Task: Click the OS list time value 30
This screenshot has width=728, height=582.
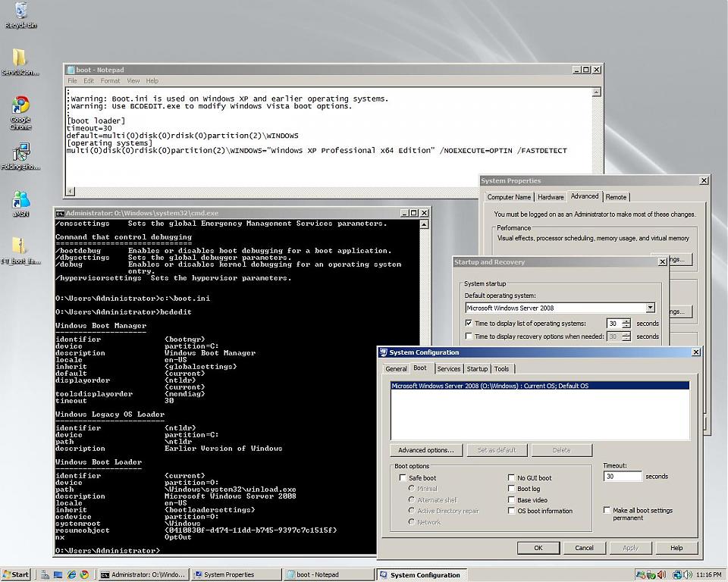Action: point(613,324)
